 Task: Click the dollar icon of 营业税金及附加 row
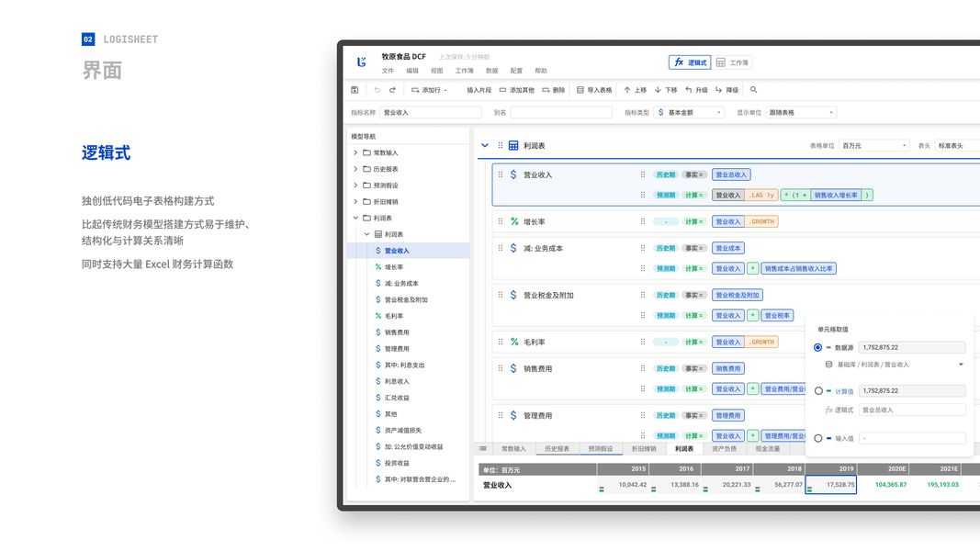[513, 295]
